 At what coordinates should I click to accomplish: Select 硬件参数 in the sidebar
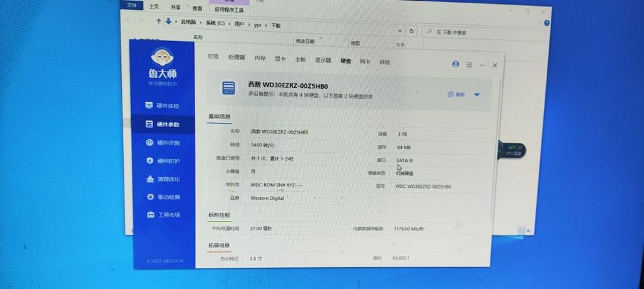point(163,124)
